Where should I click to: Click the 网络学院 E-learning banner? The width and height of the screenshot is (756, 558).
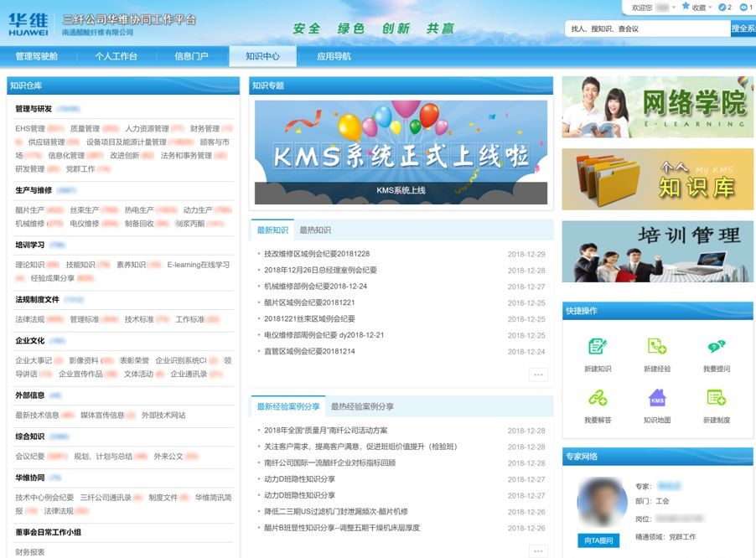656,107
